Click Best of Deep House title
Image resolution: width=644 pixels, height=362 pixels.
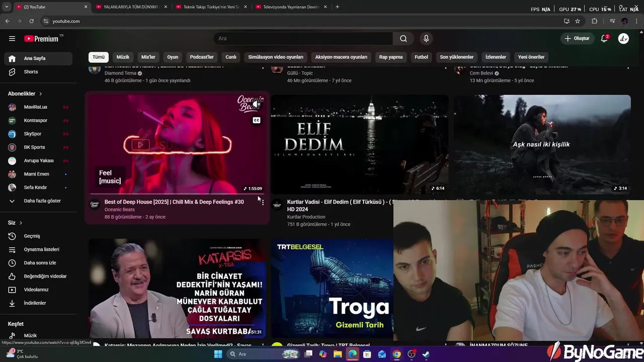click(x=174, y=202)
